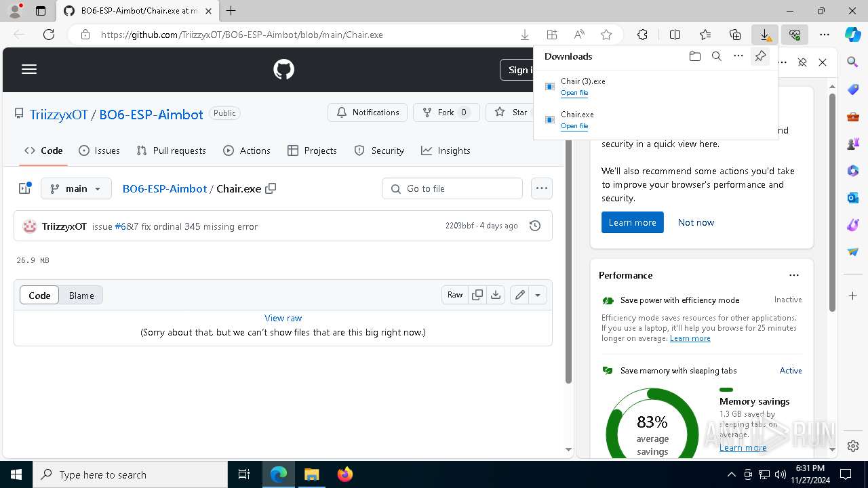Open GitHub hamburger navigation menu
The width and height of the screenshot is (868, 488).
[29, 69]
